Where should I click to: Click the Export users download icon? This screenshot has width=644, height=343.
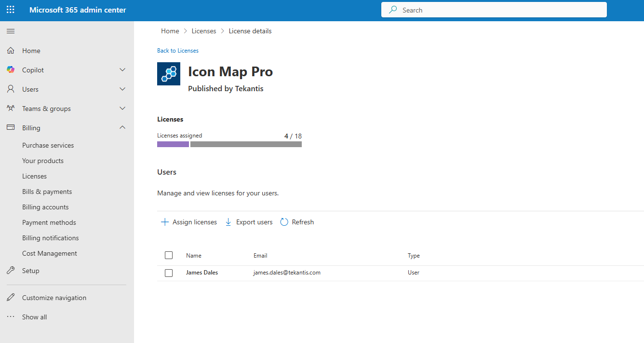(228, 222)
